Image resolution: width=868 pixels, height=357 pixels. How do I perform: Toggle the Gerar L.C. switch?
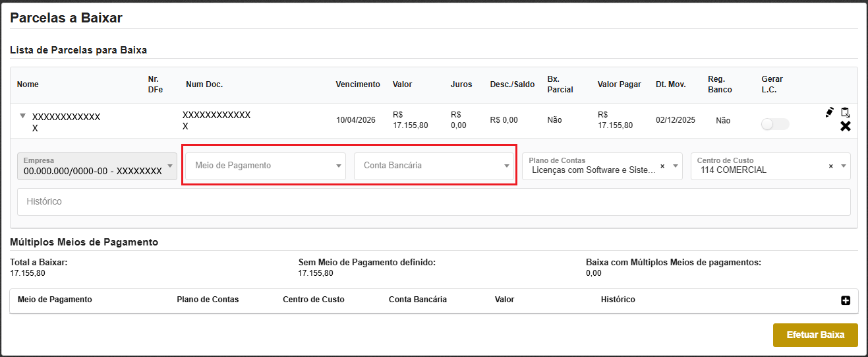click(774, 124)
